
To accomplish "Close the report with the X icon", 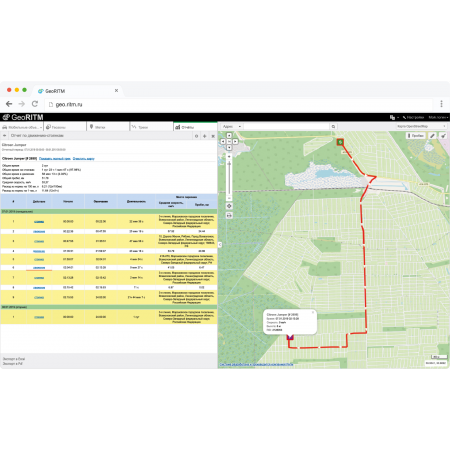I will click(x=213, y=136).
